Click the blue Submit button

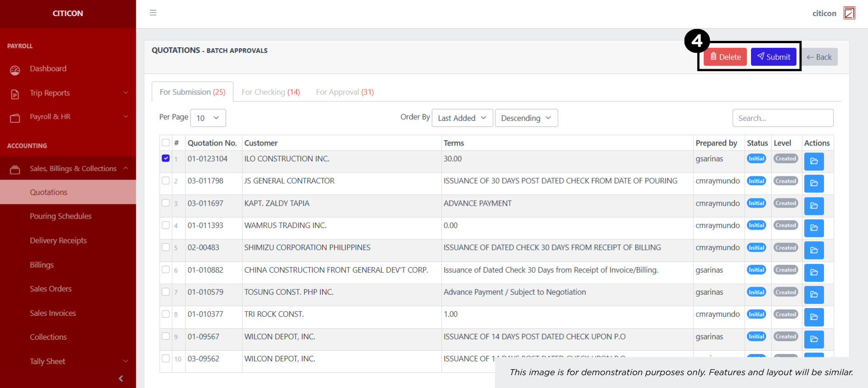coord(773,57)
